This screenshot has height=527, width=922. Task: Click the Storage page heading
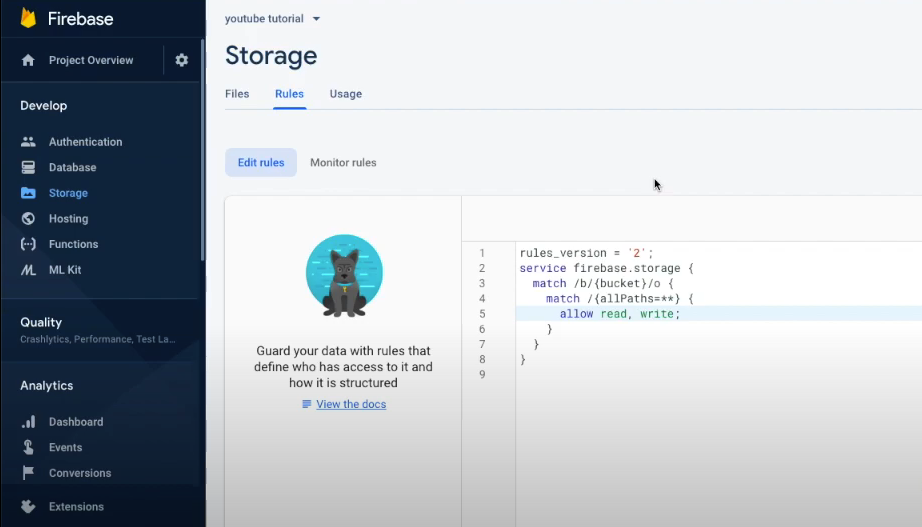271,56
